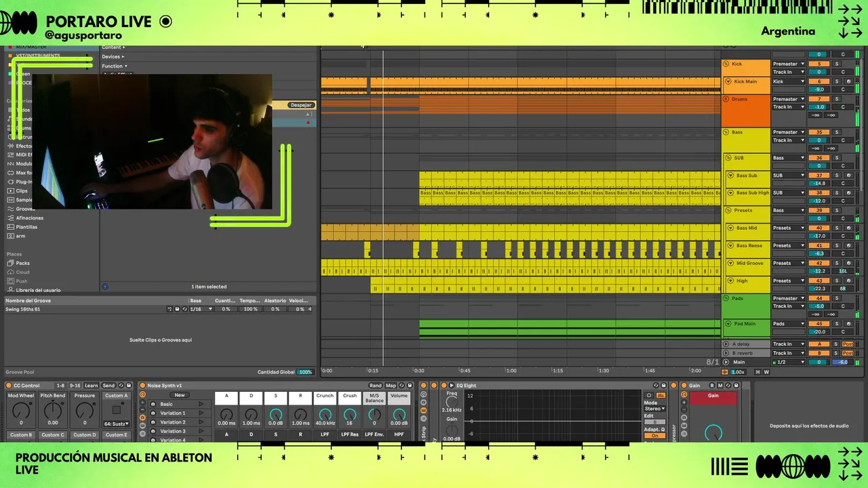Click the EQ Eight save preset icon
The image size is (868, 488).
pos(664,386)
